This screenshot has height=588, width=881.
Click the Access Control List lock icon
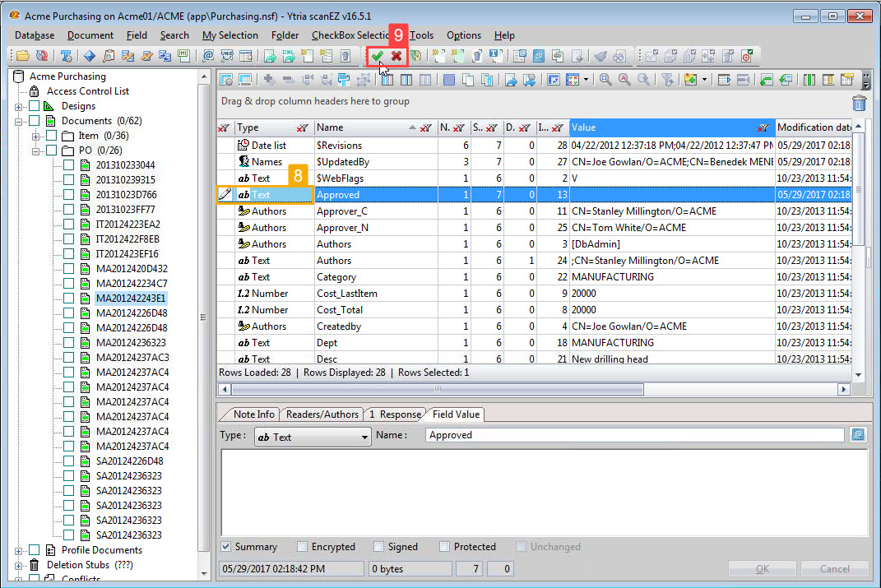33,90
